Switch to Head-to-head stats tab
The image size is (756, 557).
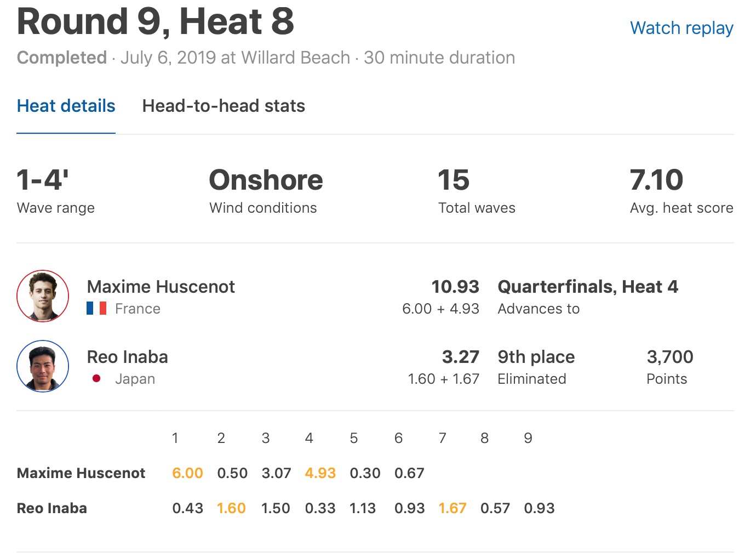tap(224, 106)
